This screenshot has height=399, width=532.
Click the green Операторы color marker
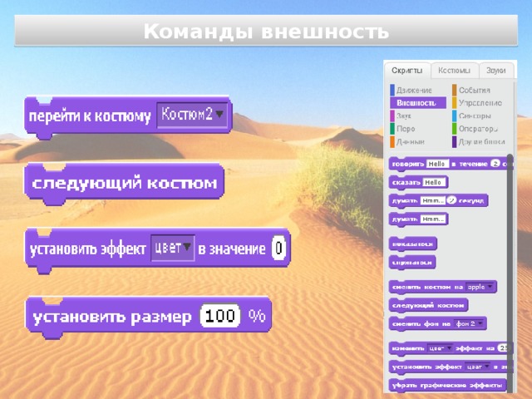455,129
